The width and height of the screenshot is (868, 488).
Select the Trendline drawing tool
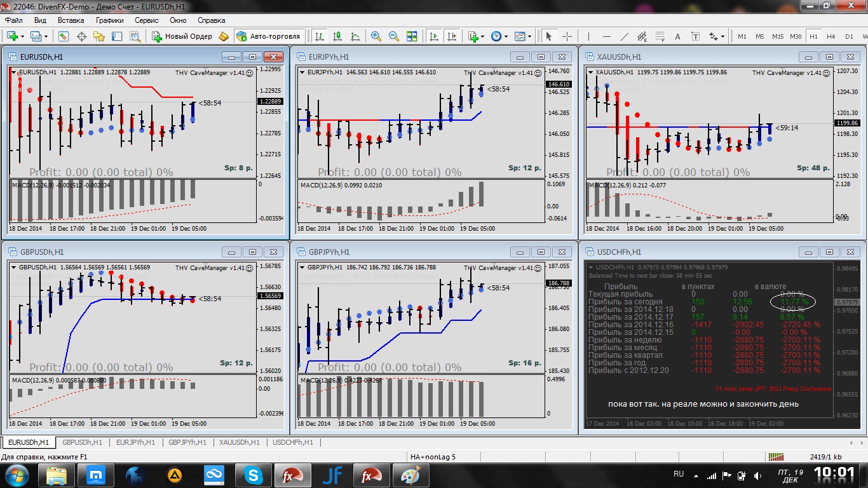pos(624,36)
